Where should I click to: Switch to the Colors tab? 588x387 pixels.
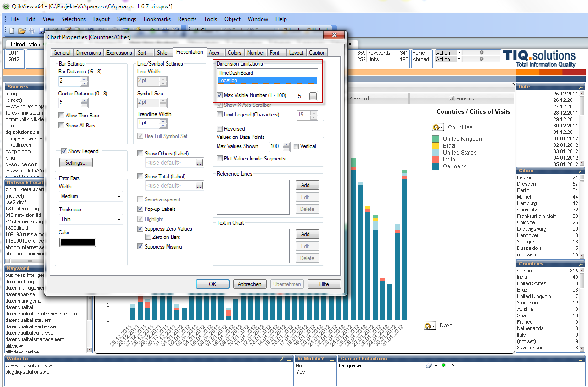[x=235, y=53]
